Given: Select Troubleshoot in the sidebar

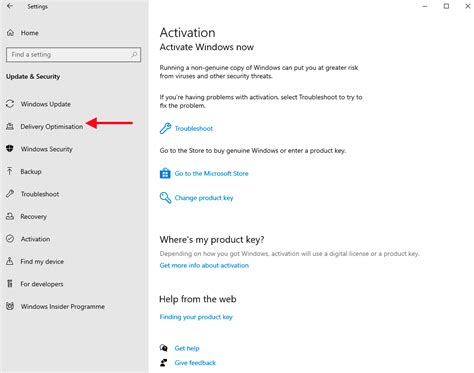Looking at the screenshot, I should [x=40, y=194].
